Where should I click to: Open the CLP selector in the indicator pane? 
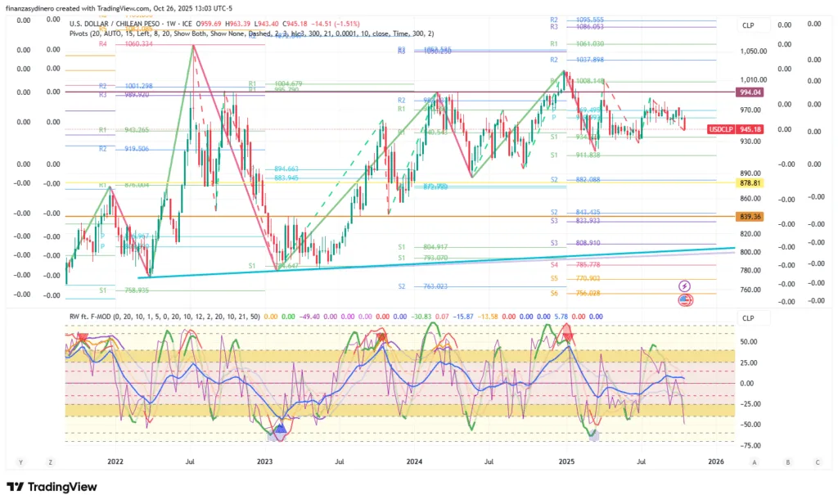click(x=747, y=317)
